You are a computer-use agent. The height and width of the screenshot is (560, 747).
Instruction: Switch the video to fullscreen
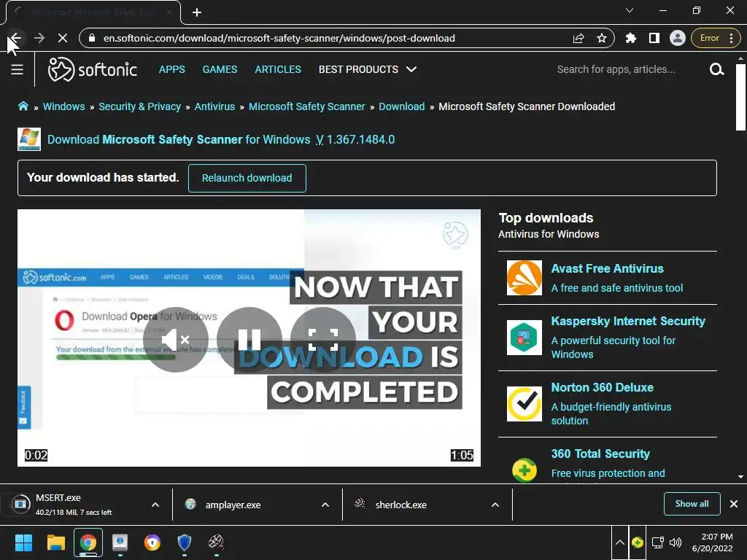(x=323, y=340)
